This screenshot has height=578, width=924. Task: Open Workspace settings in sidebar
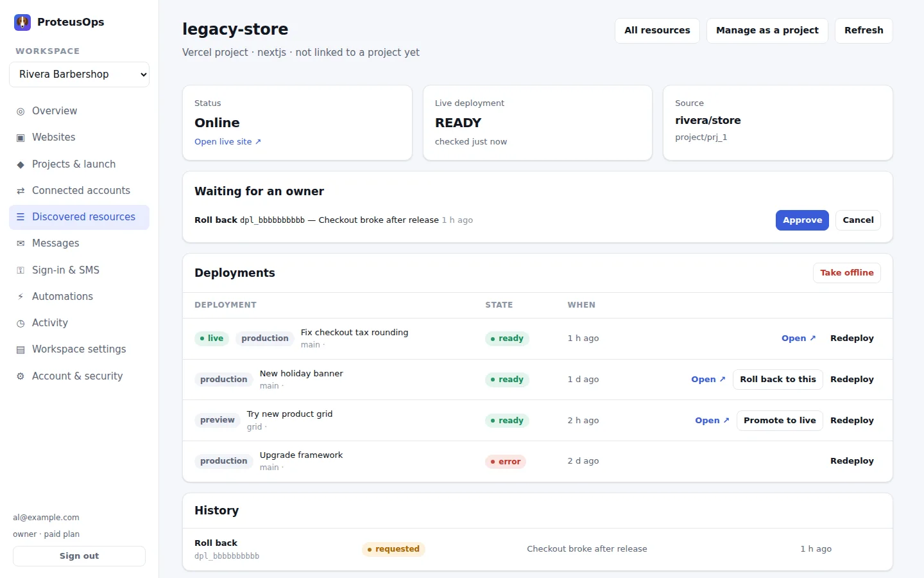click(79, 349)
